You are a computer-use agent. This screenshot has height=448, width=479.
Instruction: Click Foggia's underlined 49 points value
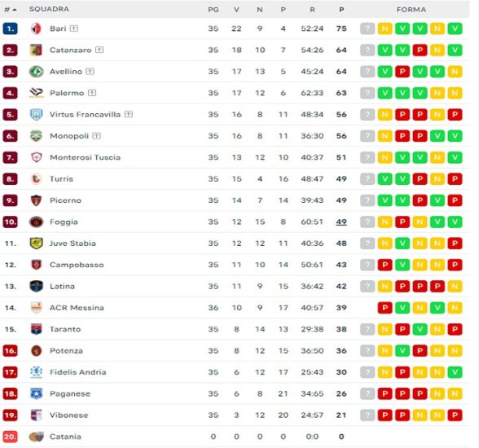click(x=341, y=222)
